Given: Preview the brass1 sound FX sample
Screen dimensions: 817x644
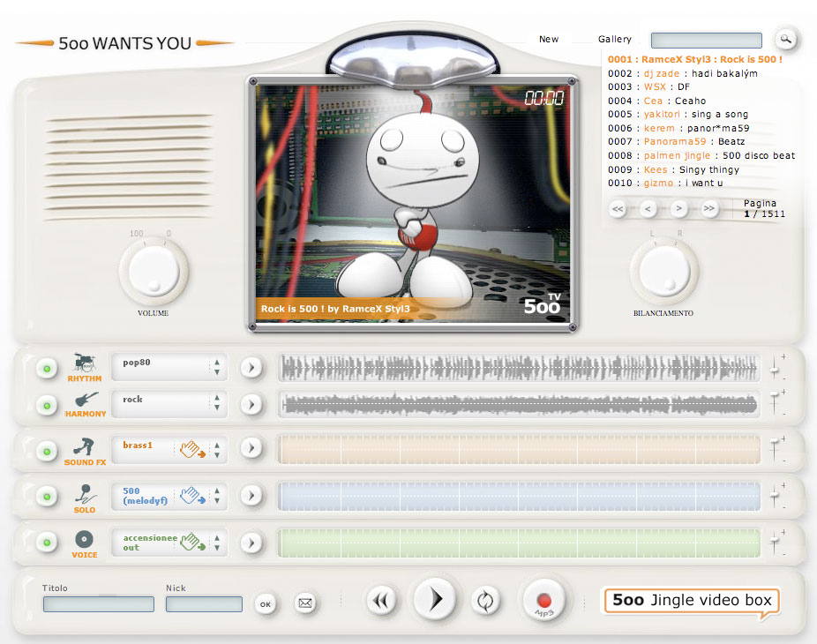Looking at the screenshot, I should click(251, 448).
